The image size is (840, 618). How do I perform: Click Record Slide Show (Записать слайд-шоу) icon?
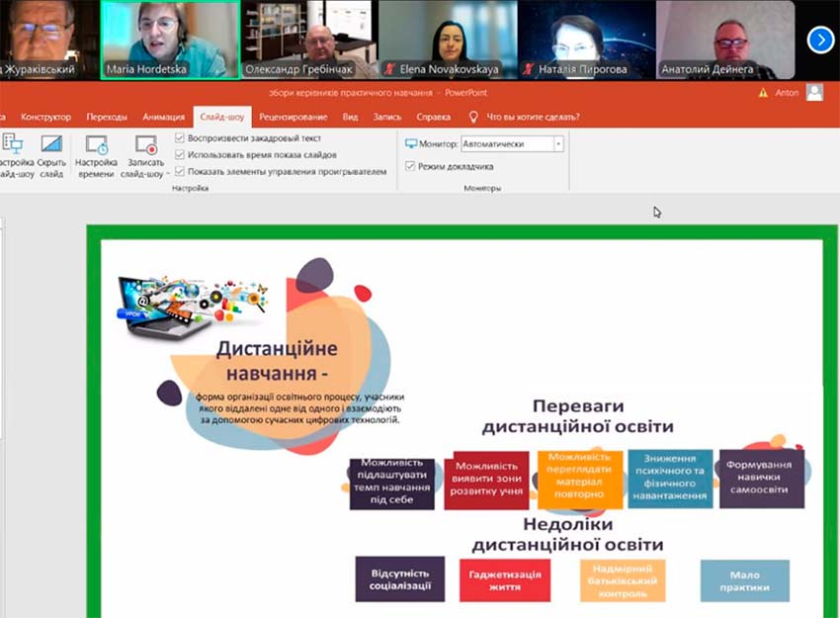pyautogui.click(x=145, y=145)
